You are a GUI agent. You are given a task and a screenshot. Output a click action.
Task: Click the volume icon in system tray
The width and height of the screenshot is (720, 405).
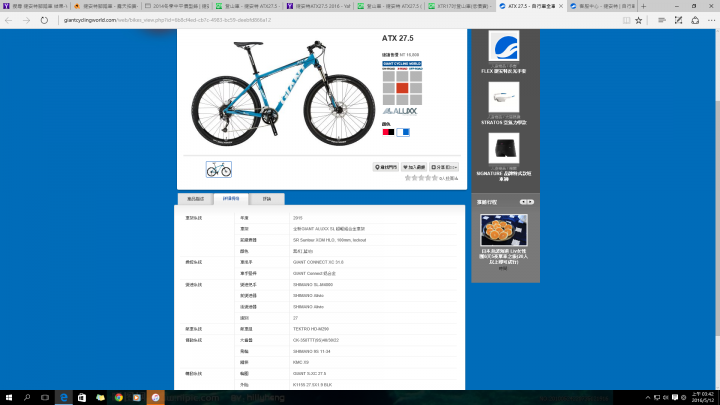click(665, 398)
